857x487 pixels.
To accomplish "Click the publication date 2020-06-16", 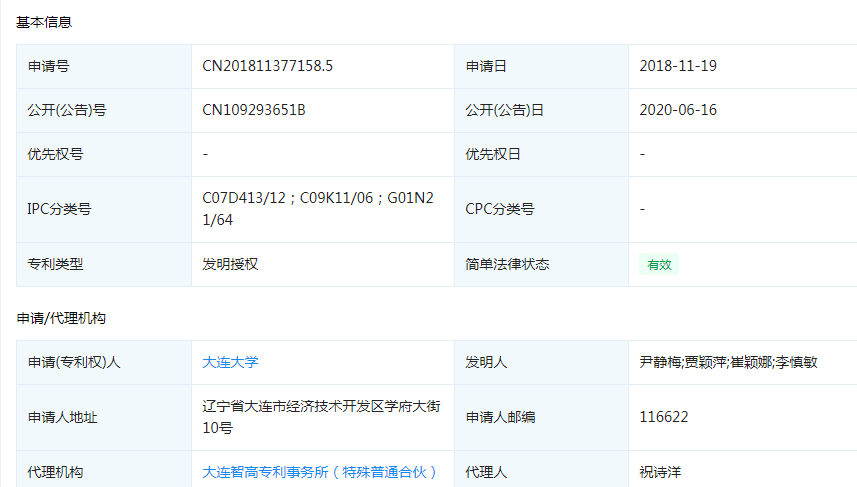I will click(x=678, y=110).
